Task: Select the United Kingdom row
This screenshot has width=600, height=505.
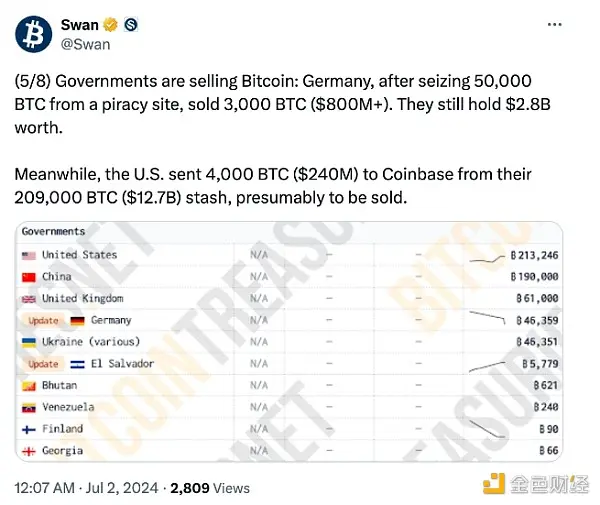Action: (x=289, y=298)
